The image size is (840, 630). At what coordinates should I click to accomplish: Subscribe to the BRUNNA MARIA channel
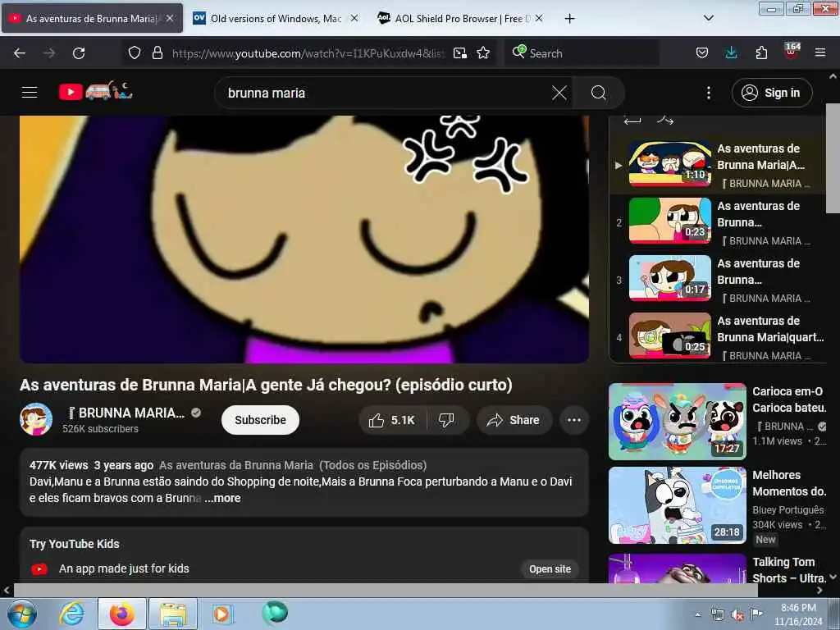(260, 420)
